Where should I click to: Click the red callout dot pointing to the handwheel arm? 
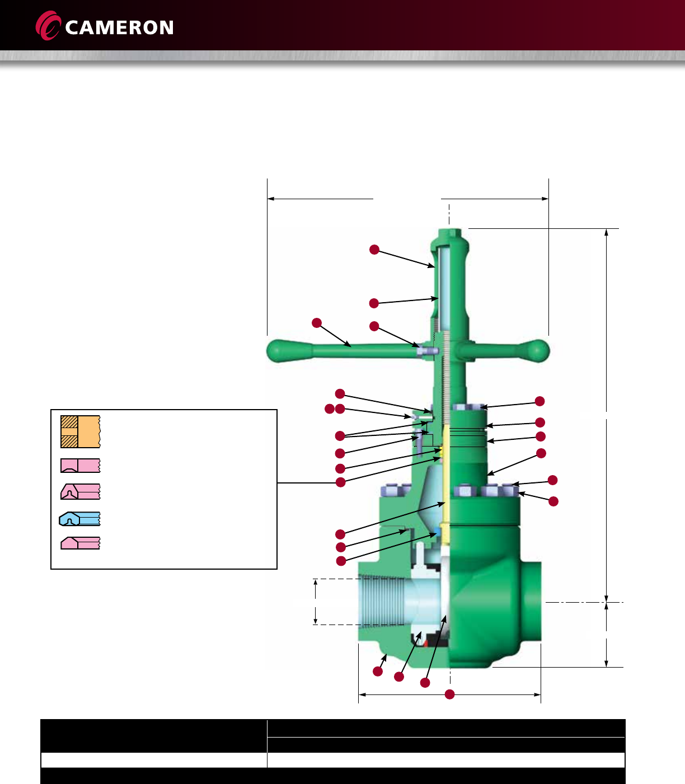[x=317, y=322]
